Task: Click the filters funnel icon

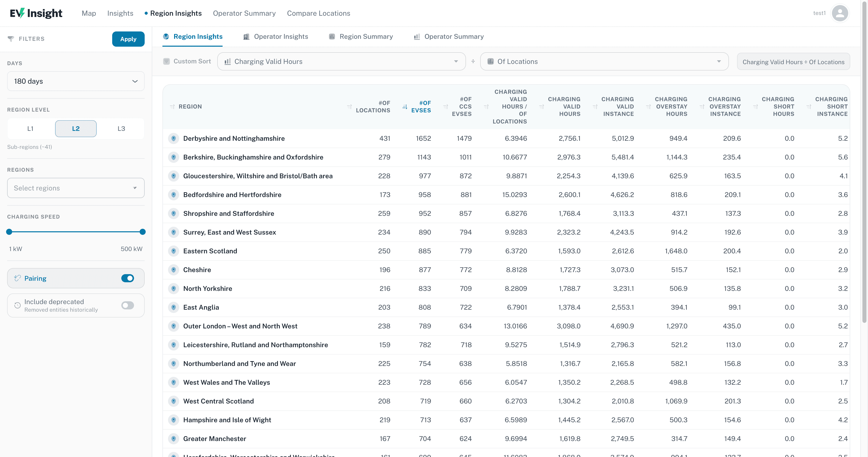Action: [11, 39]
